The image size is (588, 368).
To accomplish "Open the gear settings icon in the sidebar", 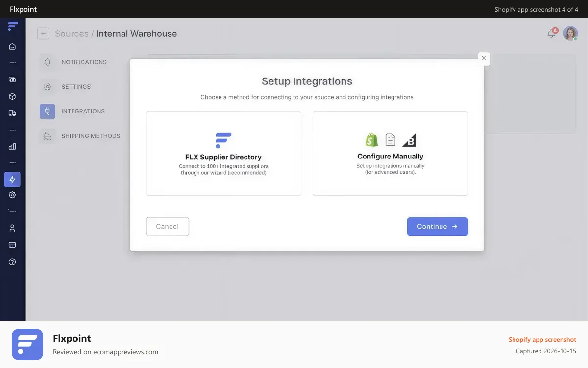I will click(12, 195).
